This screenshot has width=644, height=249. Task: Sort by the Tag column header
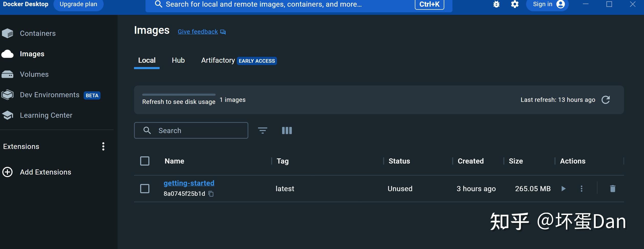click(x=283, y=161)
